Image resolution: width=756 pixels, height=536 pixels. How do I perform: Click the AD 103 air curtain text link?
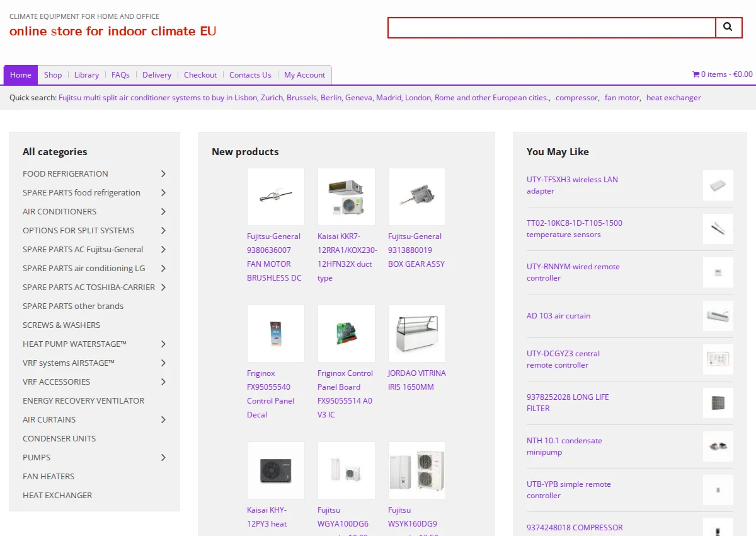[x=559, y=316]
